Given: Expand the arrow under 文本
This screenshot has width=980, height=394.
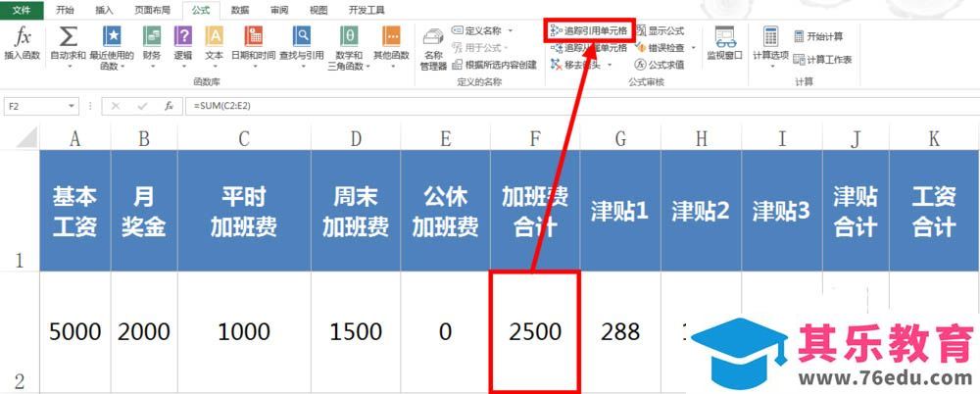Looking at the screenshot, I should click(x=215, y=66).
